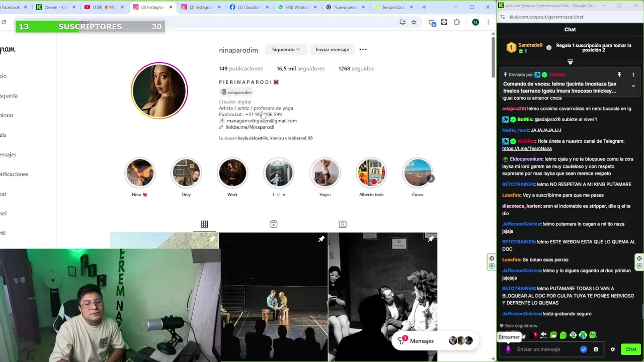Close the Stream - Kick tab
644x362 pixels.
[x=74, y=7]
